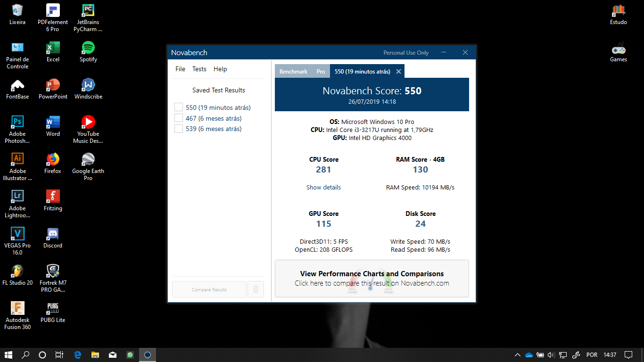Image resolution: width=644 pixels, height=362 pixels.
Task: Open the notification action center
Action: pos(628,355)
